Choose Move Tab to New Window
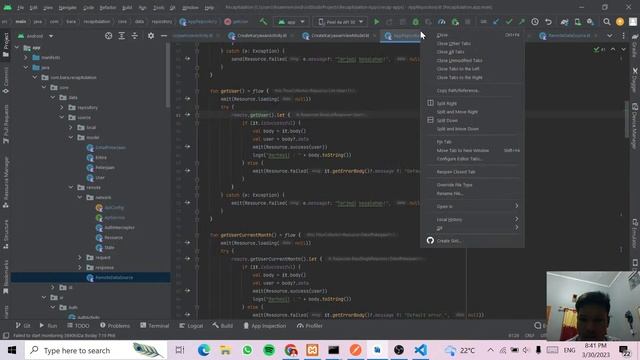Image resolution: width=640 pixels, height=360 pixels. point(462,150)
